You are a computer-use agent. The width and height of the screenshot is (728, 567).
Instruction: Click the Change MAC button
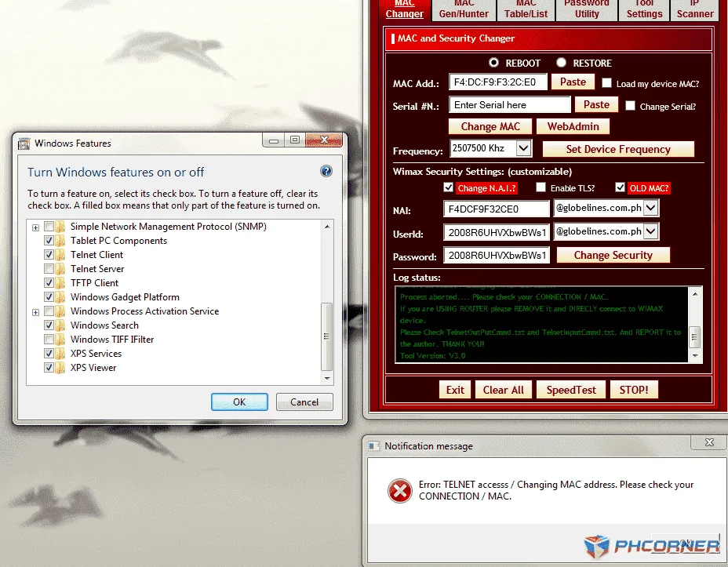pyautogui.click(x=490, y=127)
